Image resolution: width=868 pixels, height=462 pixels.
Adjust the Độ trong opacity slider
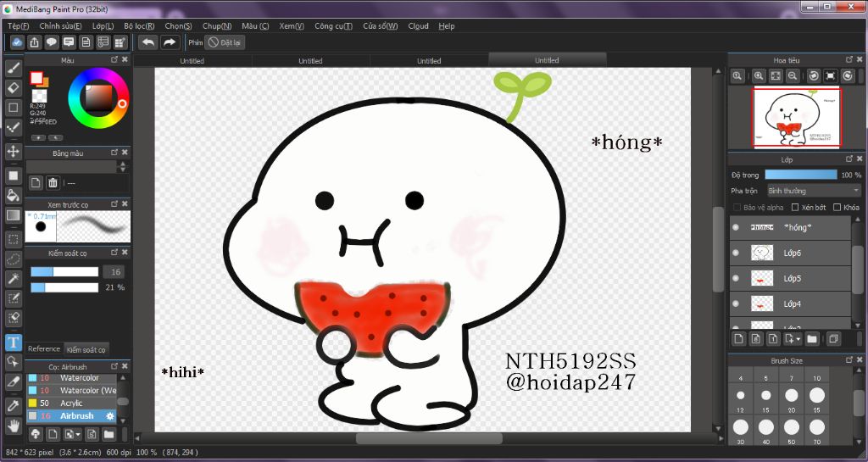click(801, 175)
